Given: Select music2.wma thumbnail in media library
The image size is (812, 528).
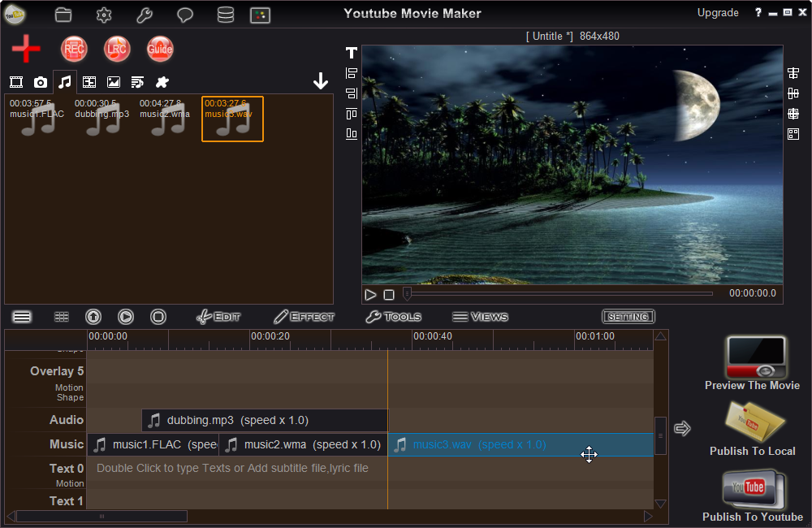Looking at the screenshot, I should [x=166, y=118].
